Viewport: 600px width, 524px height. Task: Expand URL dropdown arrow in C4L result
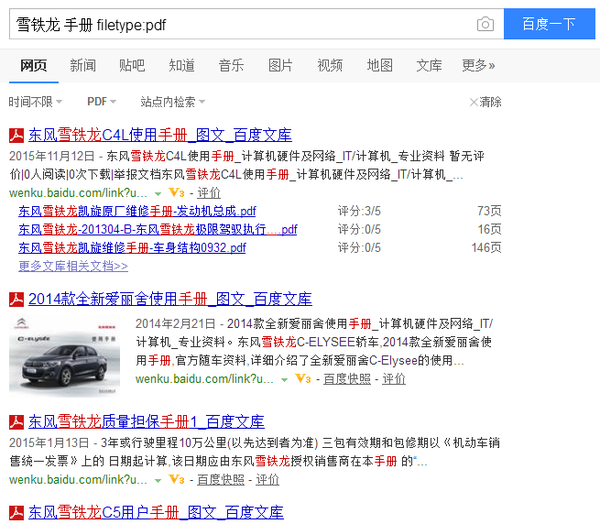tap(158, 194)
